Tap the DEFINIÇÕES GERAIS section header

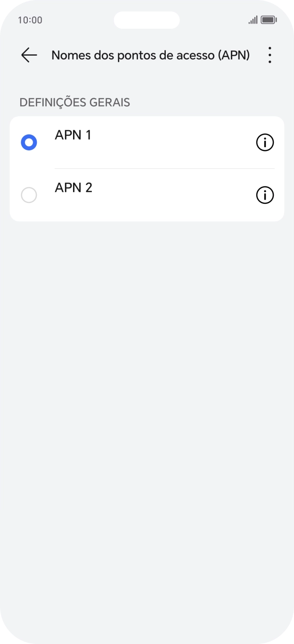tap(74, 102)
